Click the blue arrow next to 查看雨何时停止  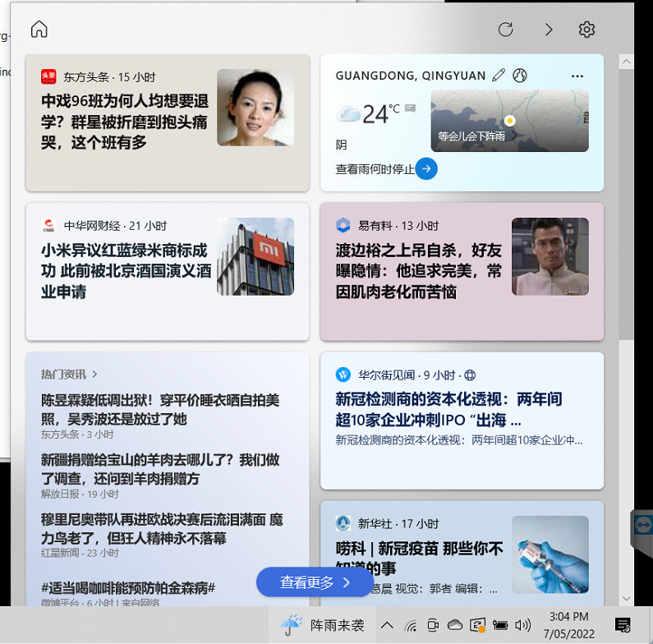point(426,168)
